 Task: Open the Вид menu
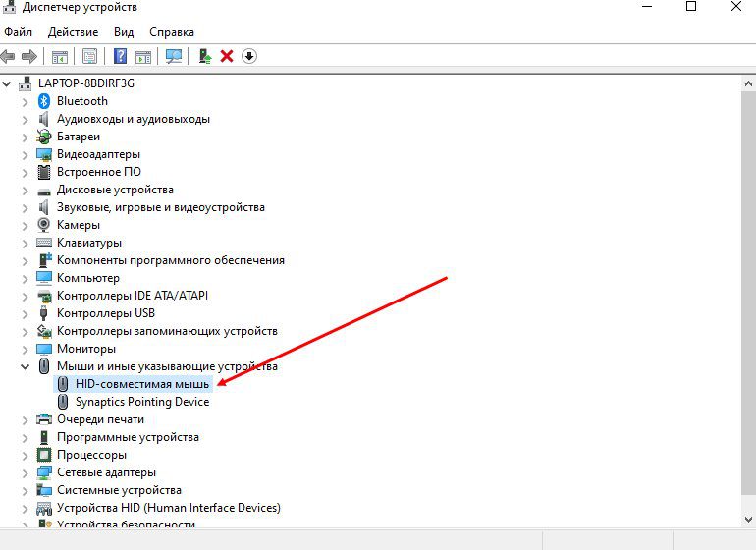124,32
